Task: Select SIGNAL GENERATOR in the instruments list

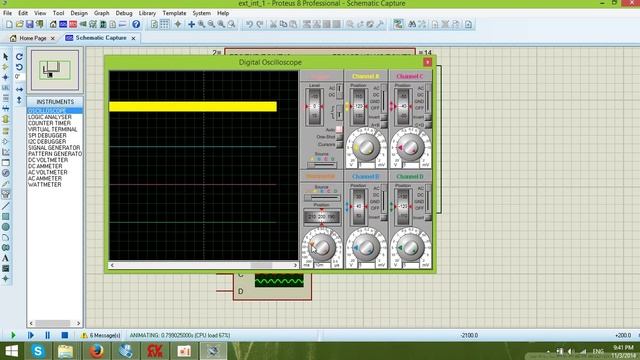Action: [55, 147]
